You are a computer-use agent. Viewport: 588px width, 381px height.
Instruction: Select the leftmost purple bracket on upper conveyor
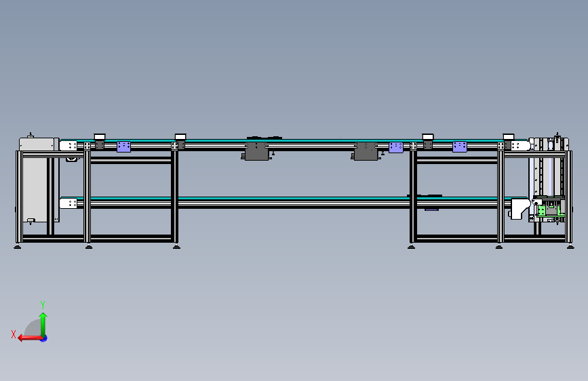point(123,146)
